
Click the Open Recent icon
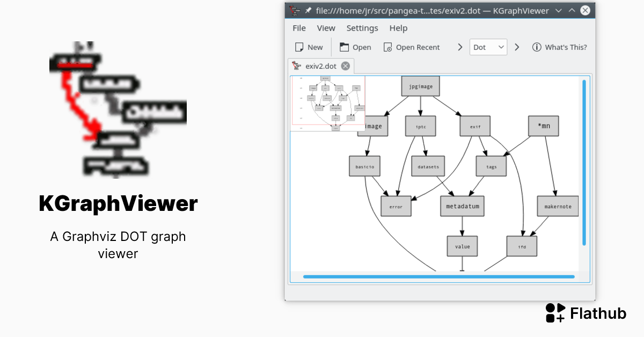point(388,47)
